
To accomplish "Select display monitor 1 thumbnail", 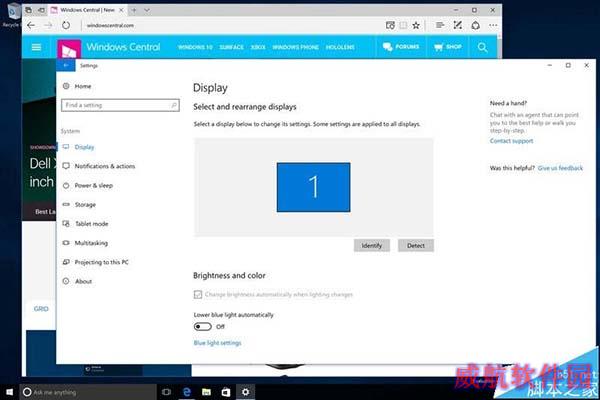I will click(313, 187).
